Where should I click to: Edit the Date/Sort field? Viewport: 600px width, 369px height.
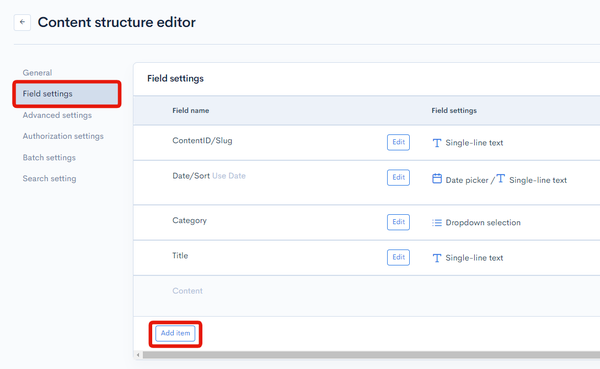tap(398, 178)
